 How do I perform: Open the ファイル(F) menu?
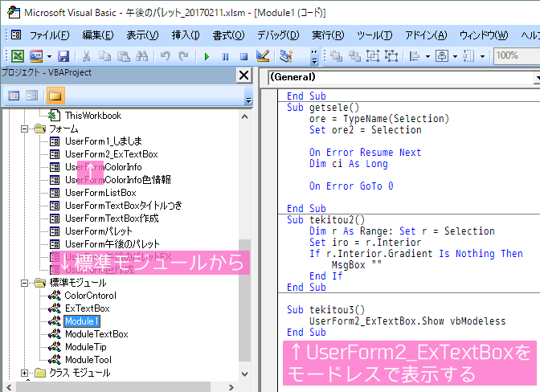tap(49, 35)
